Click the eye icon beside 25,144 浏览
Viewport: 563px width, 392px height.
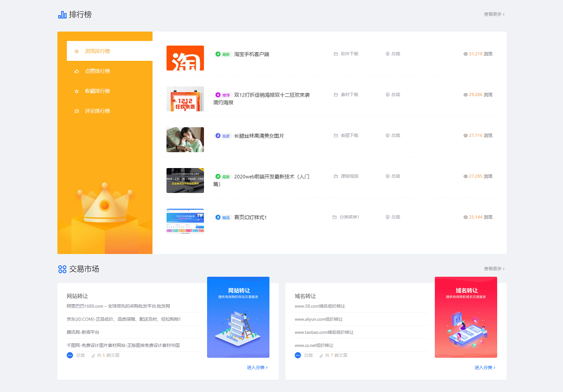(466, 217)
